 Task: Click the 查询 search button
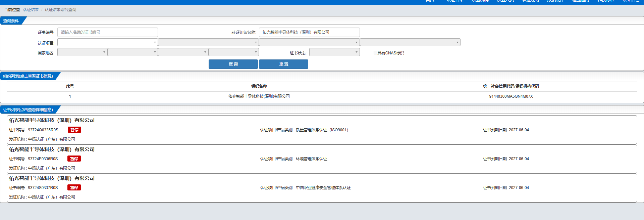coord(233,64)
